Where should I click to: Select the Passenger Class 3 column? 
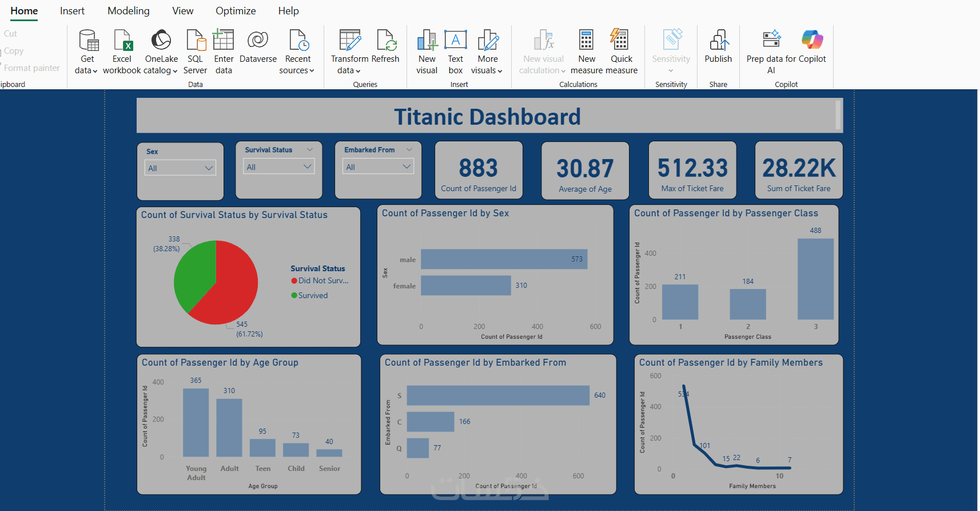pyautogui.click(x=815, y=279)
